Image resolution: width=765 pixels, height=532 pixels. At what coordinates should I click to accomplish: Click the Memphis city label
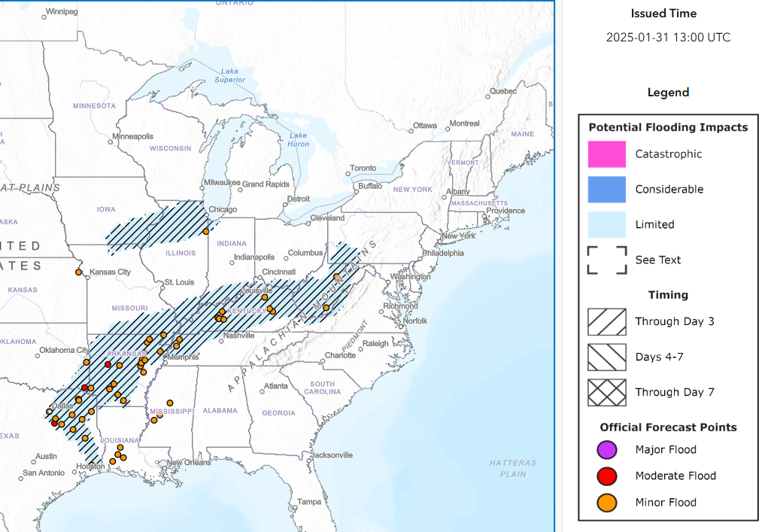click(x=183, y=357)
